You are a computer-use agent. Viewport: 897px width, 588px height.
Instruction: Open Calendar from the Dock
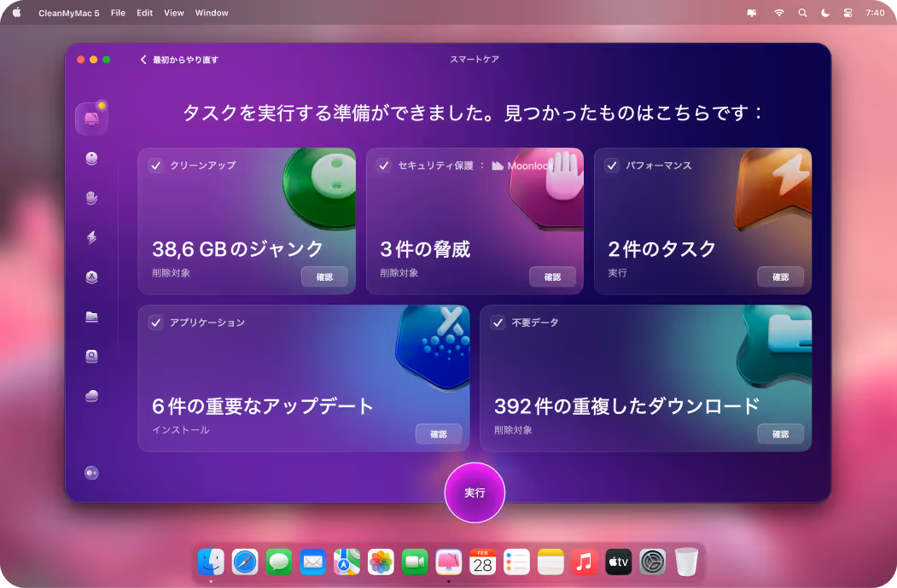[x=483, y=562]
